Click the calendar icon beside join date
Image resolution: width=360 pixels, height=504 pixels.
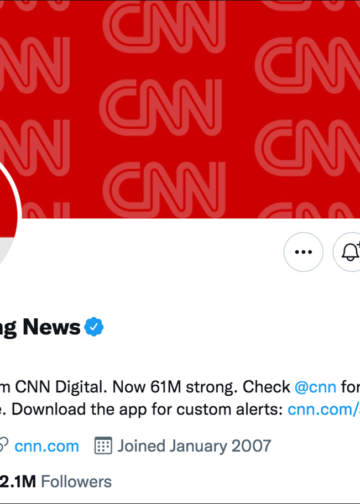click(x=103, y=446)
